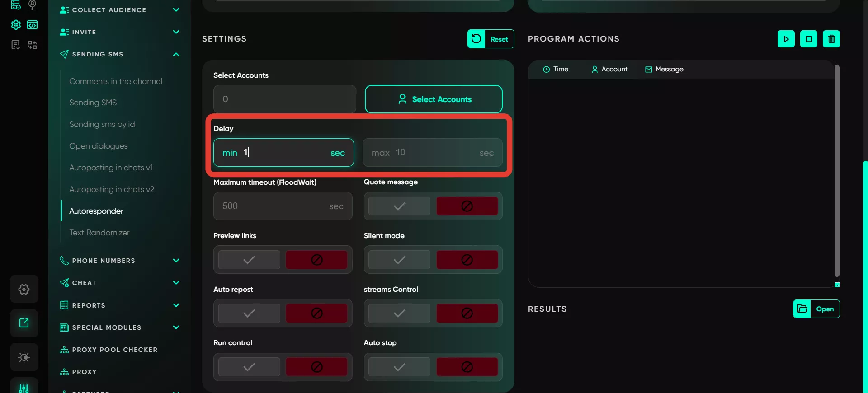Open app settings gear button
The image size is (868, 393).
click(24, 289)
